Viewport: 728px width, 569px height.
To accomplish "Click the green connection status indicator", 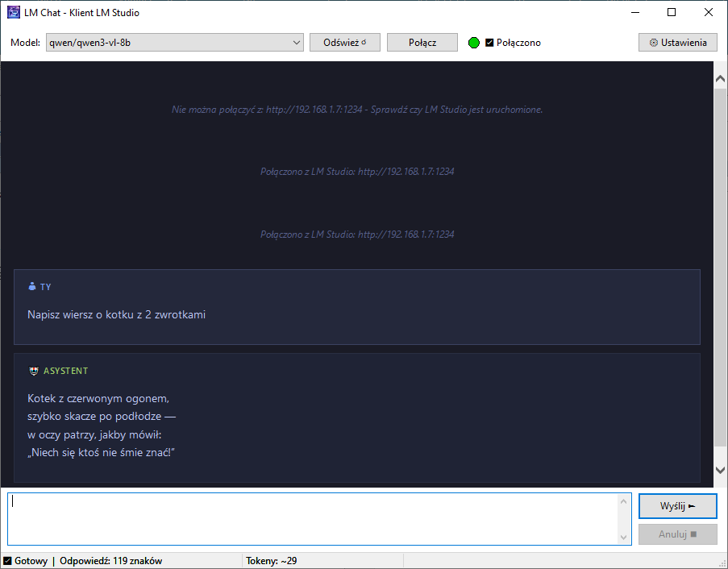I will point(474,43).
